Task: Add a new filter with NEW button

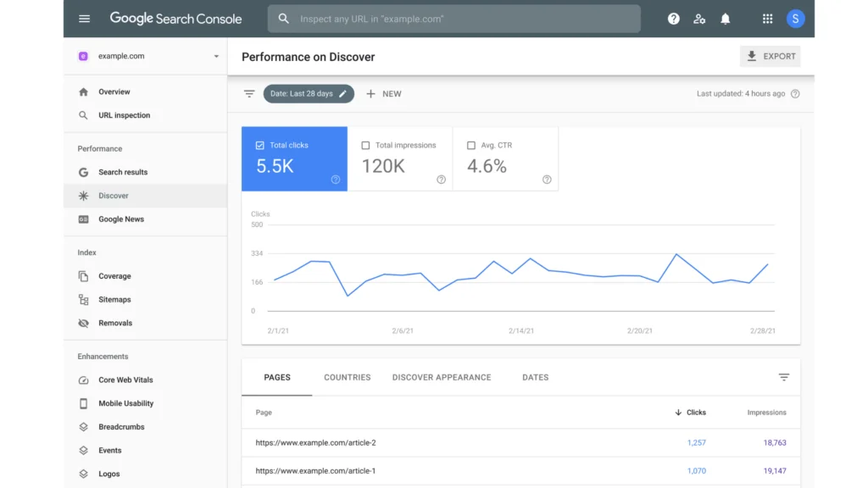Action: pyautogui.click(x=384, y=93)
